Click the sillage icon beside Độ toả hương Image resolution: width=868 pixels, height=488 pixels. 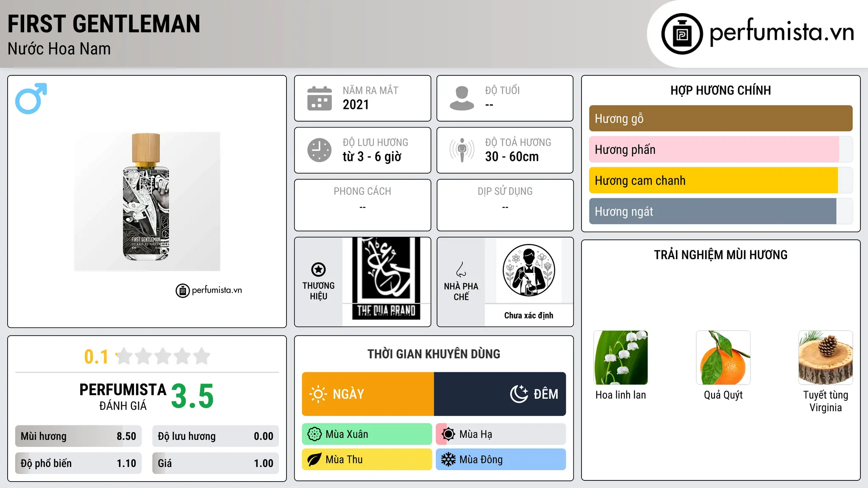click(462, 150)
